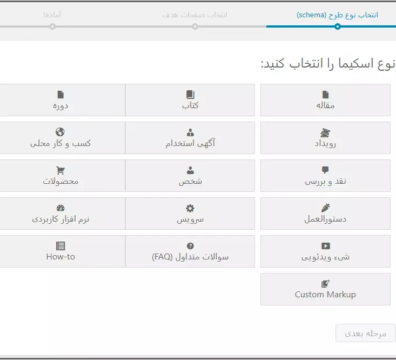Image resolution: width=396 pixels, height=360 pixels.
Task: Choose the آگهی استخدام job posting icon
Action: (190, 133)
